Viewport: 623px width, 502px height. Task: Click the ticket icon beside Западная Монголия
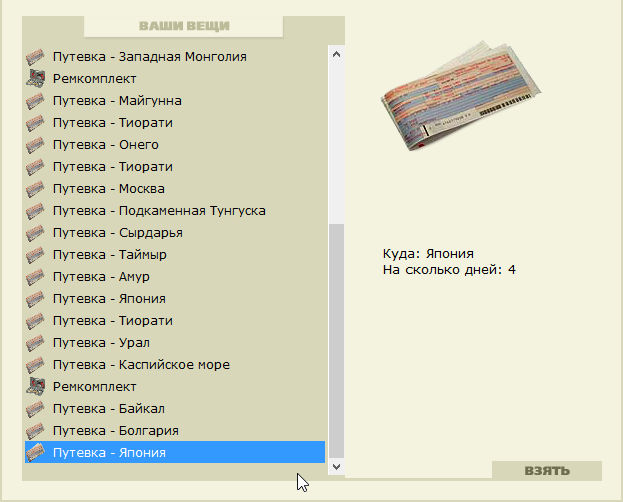(35, 57)
